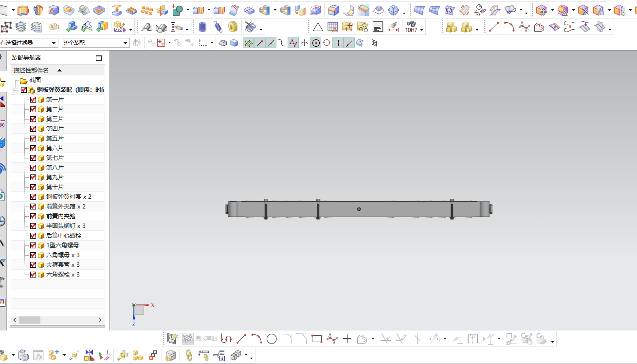Uncheck the 第一片 component checkbox
637x364 pixels.
[33, 100]
